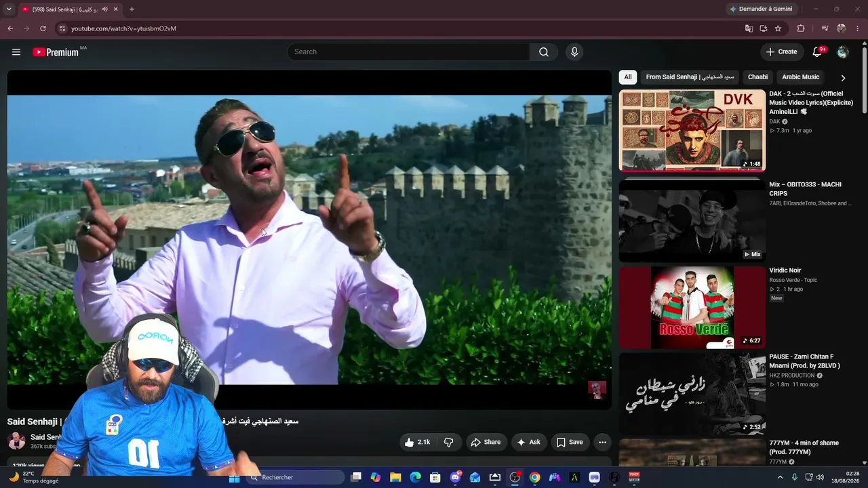Open the DAK video thumbnail
The width and height of the screenshot is (868, 488).
pos(692,130)
